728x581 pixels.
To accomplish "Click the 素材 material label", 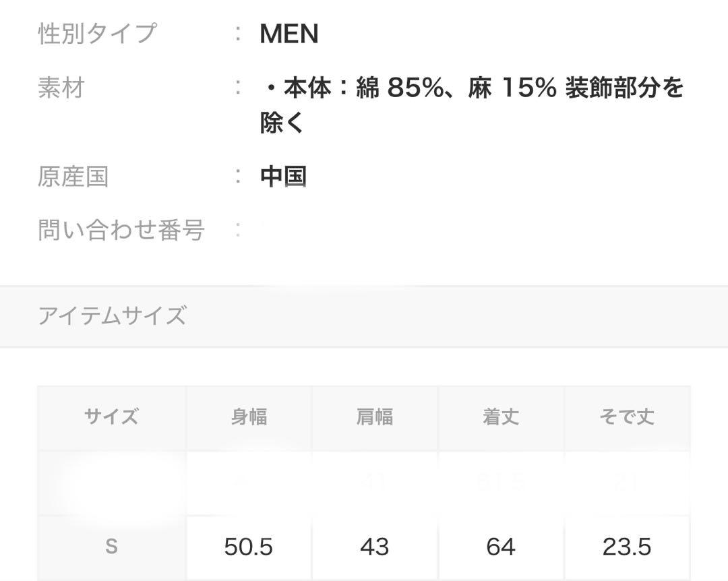I will tap(61, 88).
